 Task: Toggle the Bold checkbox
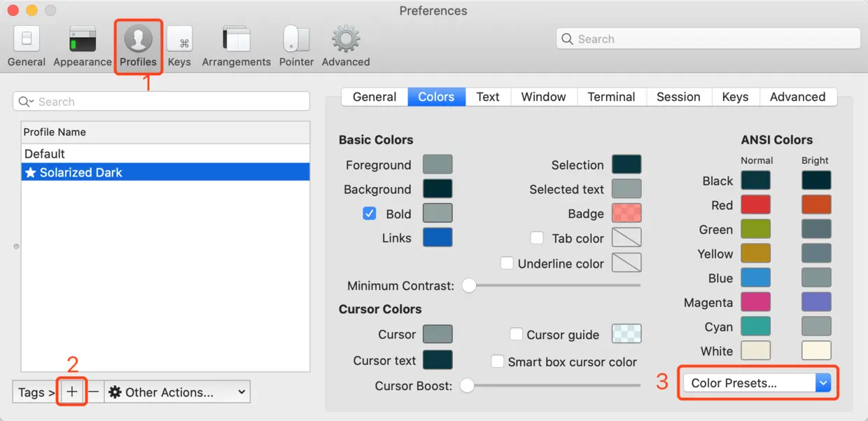pos(370,214)
